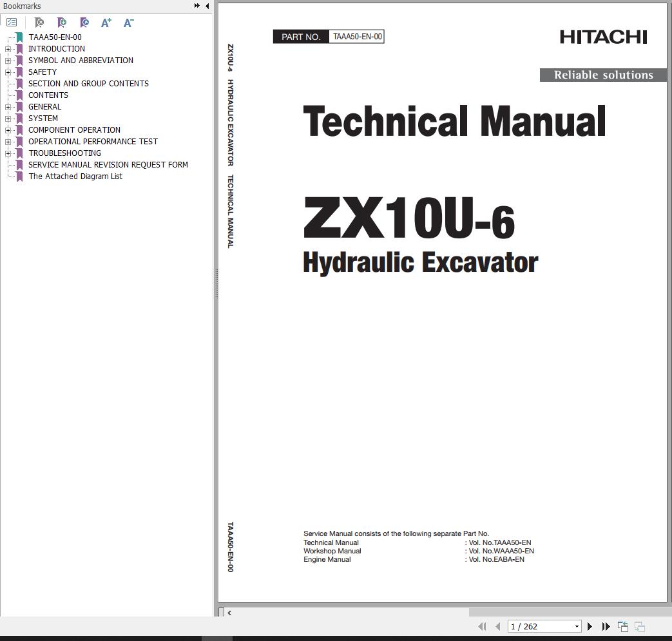Click the teal TAAA50-EN-00 bookmark icon

tap(19, 37)
